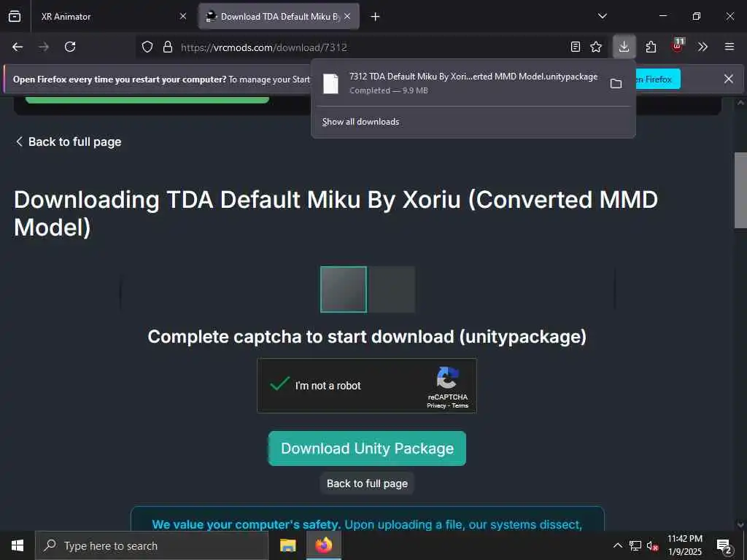Click the page vertical scrollbar thumb
Image resolution: width=747 pixels, height=560 pixels.
(740, 190)
